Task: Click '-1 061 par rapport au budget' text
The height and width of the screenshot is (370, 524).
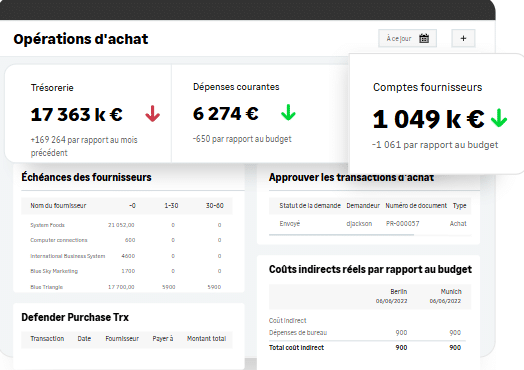Action: tap(435, 145)
